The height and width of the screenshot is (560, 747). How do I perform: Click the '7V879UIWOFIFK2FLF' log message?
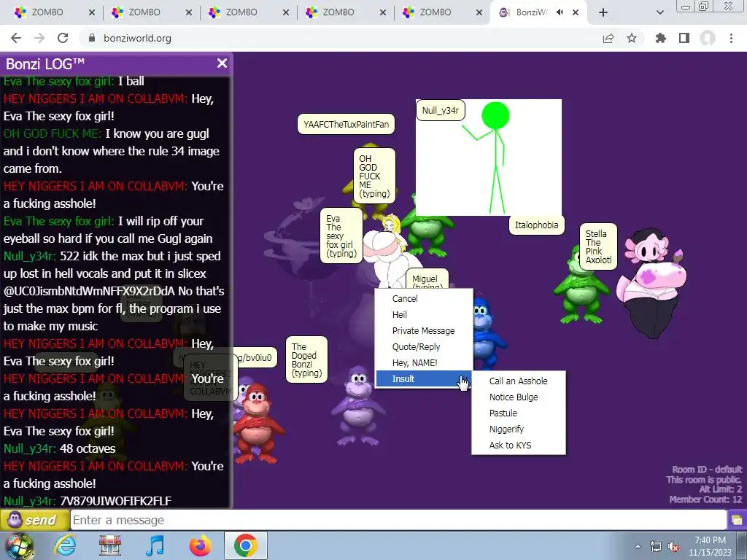click(116, 501)
